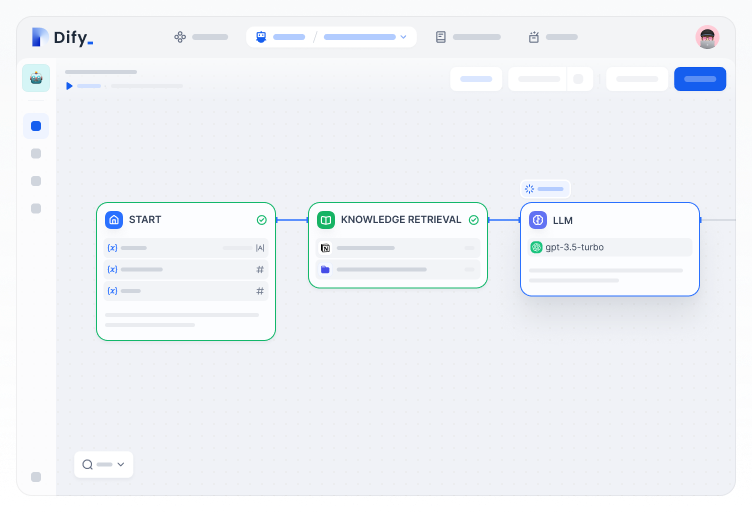The width and height of the screenshot is (752, 512).
Task: Switch to the Knowledge tab with book icon
Action: [x=467, y=37]
